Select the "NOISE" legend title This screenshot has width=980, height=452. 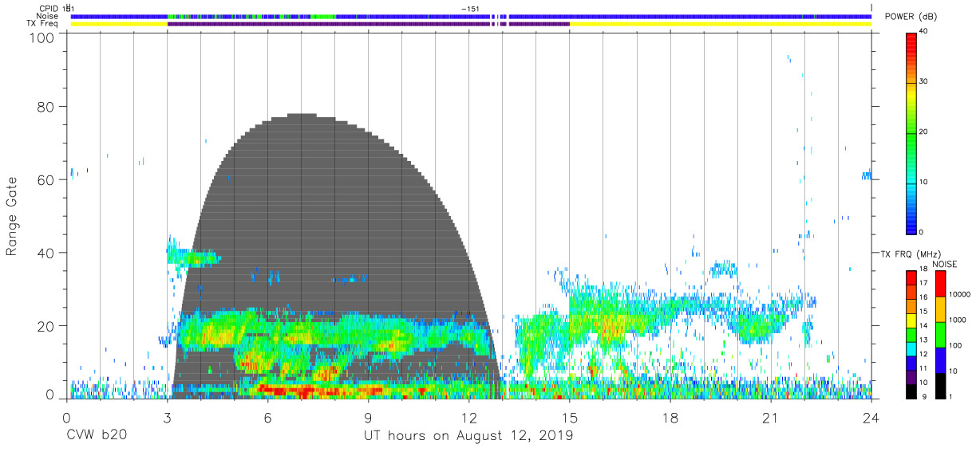(x=944, y=264)
